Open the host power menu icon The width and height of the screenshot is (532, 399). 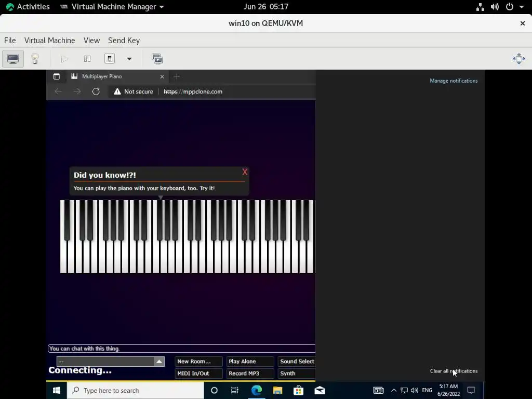pos(510,7)
